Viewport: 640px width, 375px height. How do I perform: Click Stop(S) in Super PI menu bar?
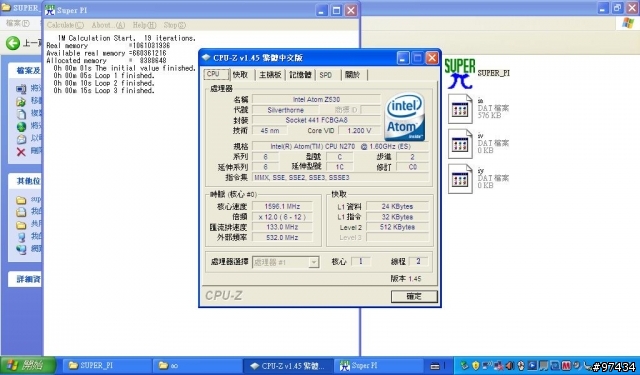pos(175,25)
